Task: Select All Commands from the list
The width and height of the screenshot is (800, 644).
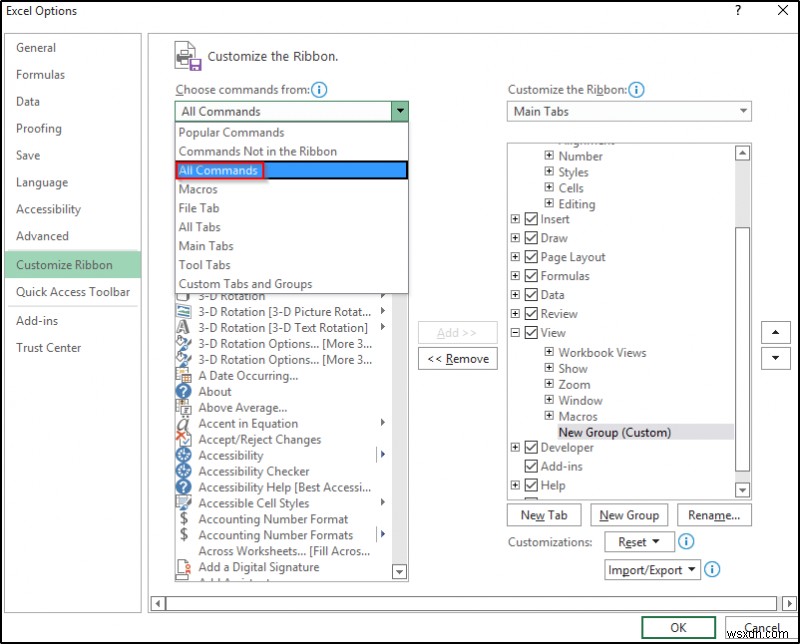Action: click(218, 170)
